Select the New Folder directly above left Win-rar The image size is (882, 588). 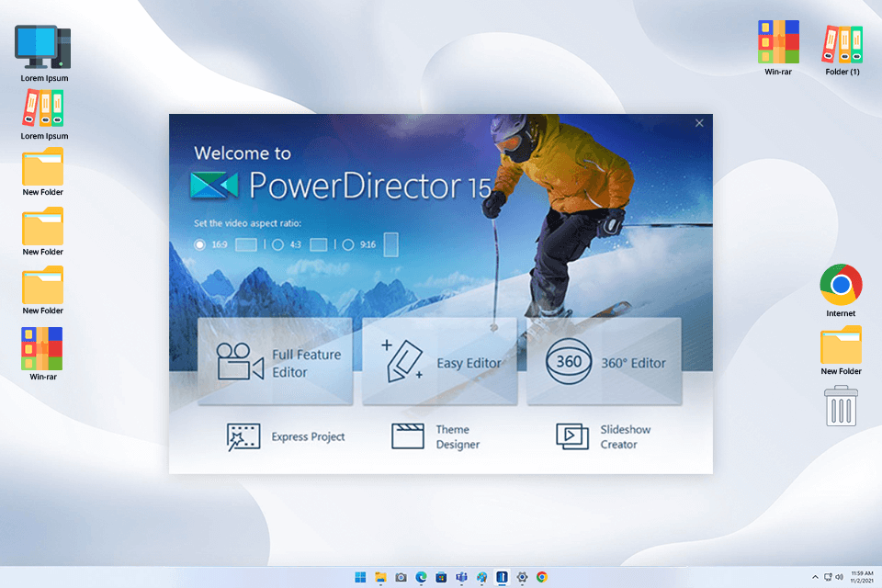pyautogui.click(x=43, y=289)
